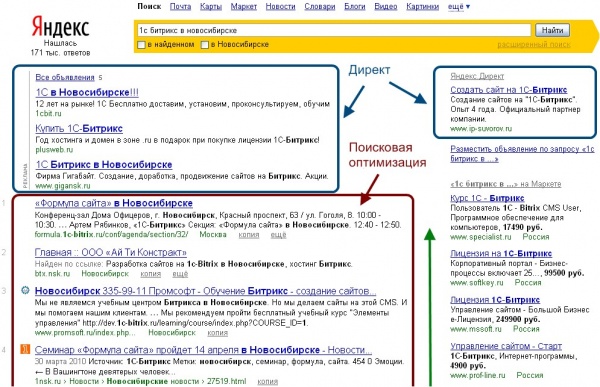
Task: Click the Найти search button
Action: coord(552,30)
